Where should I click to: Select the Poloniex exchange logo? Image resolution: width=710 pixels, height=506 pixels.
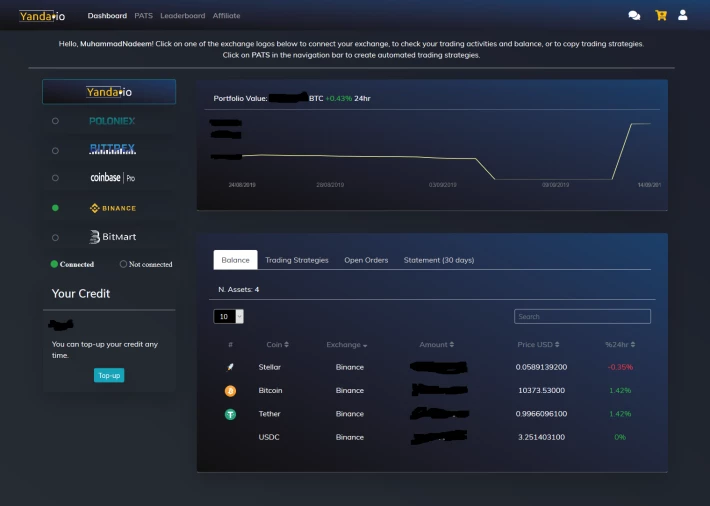112,121
